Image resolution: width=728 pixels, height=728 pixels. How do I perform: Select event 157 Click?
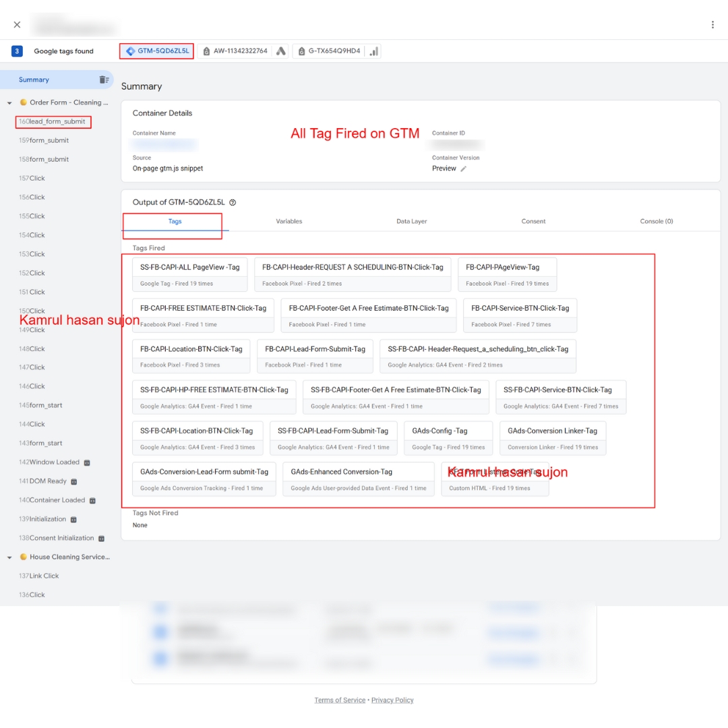[32, 178]
